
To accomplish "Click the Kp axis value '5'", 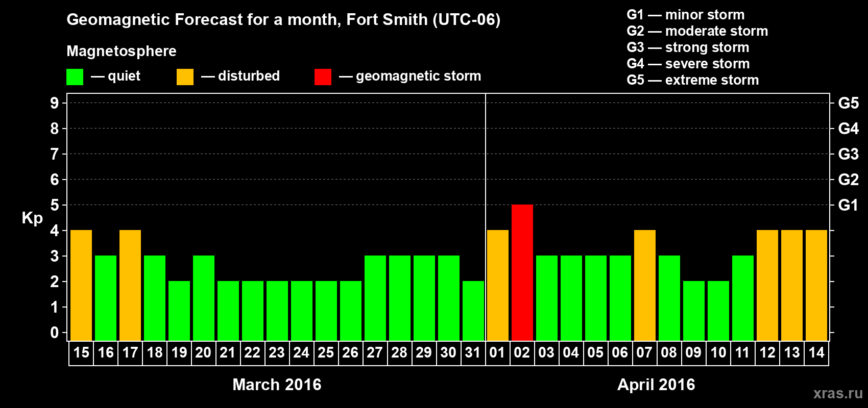I will coord(55,205).
